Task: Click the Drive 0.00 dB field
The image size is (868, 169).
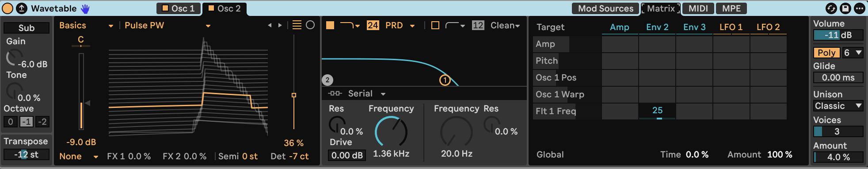Action: [347, 155]
